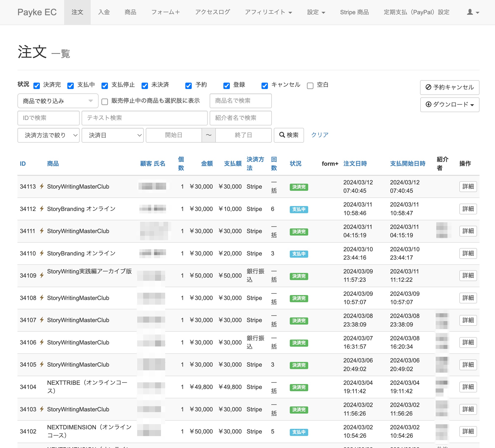Click the 支払中 status badge on order 34110

coord(299,254)
